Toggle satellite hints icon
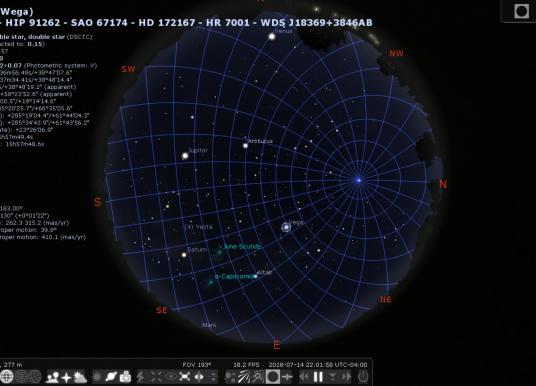Screen dimensions: 536x386 coord(287,377)
